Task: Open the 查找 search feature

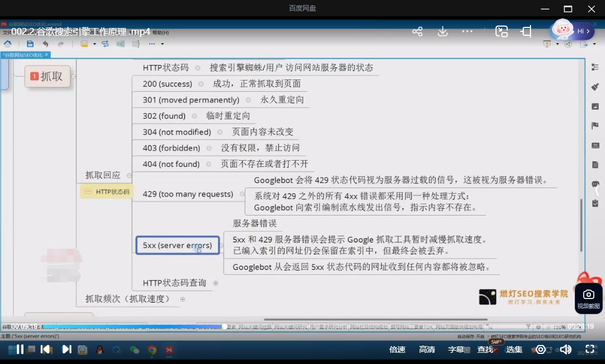Action: [485, 349]
